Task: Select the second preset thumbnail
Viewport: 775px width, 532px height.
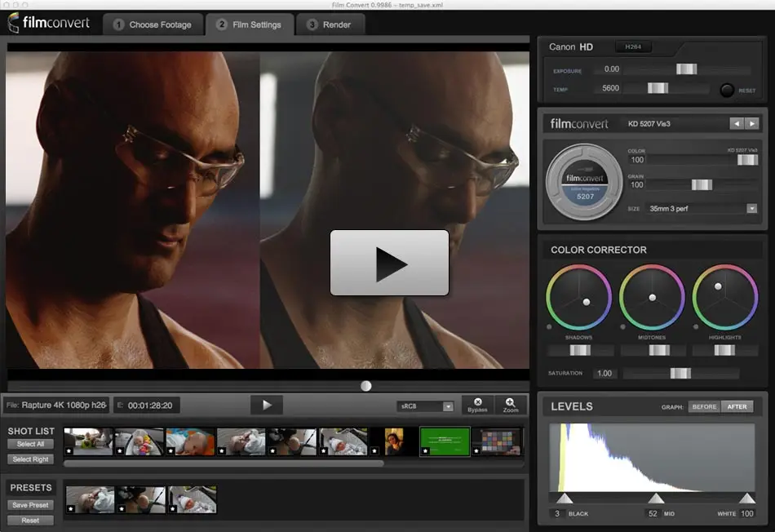Action: pos(141,499)
